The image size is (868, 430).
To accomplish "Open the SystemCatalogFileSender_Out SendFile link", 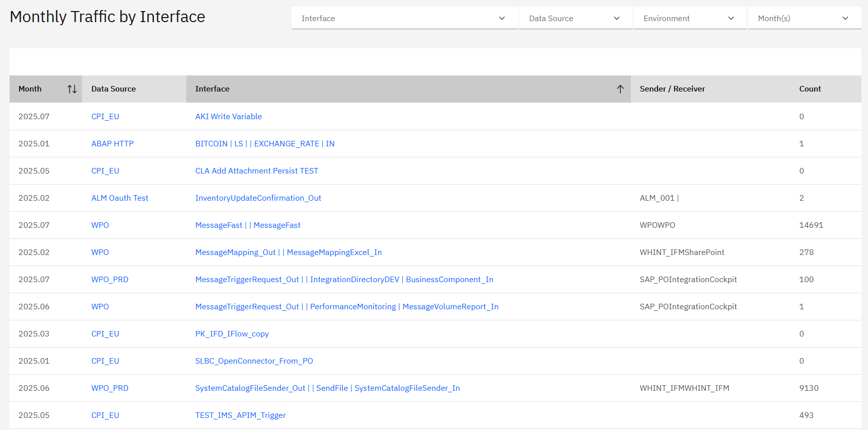I will click(328, 388).
